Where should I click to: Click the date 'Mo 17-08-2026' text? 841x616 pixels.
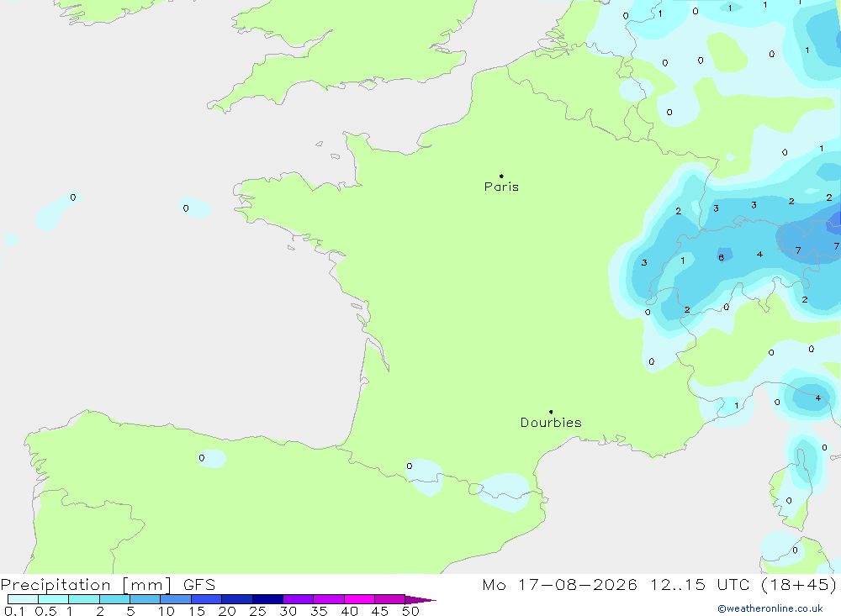point(559,585)
